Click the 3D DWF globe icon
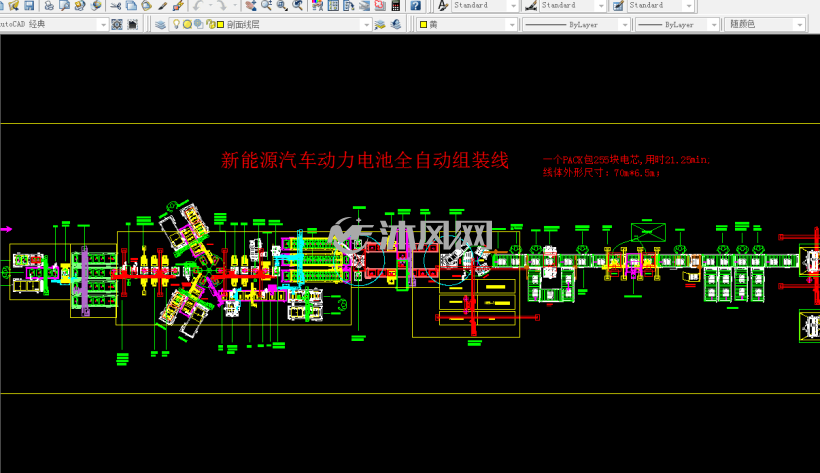820x473 pixels. [96, 5]
